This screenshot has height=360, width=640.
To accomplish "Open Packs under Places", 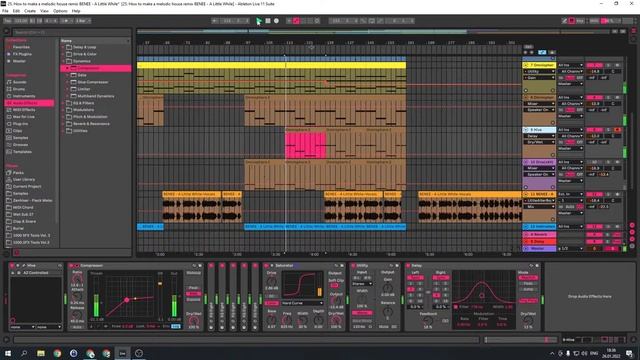I will (18, 173).
